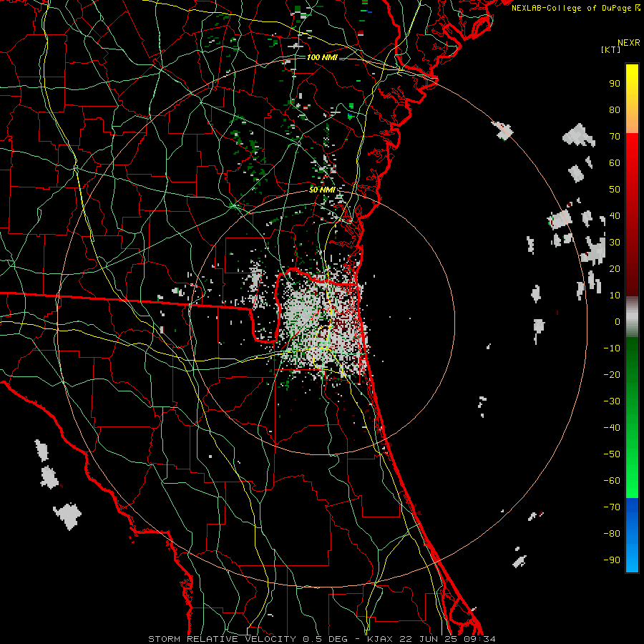Click the -30 value on velocity scale
The height and width of the screenshot is (644, 644).
point(612,401)
